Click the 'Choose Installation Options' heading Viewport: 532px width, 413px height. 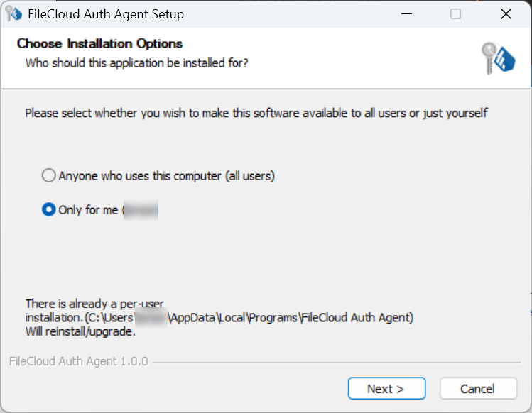pos(99,44)
